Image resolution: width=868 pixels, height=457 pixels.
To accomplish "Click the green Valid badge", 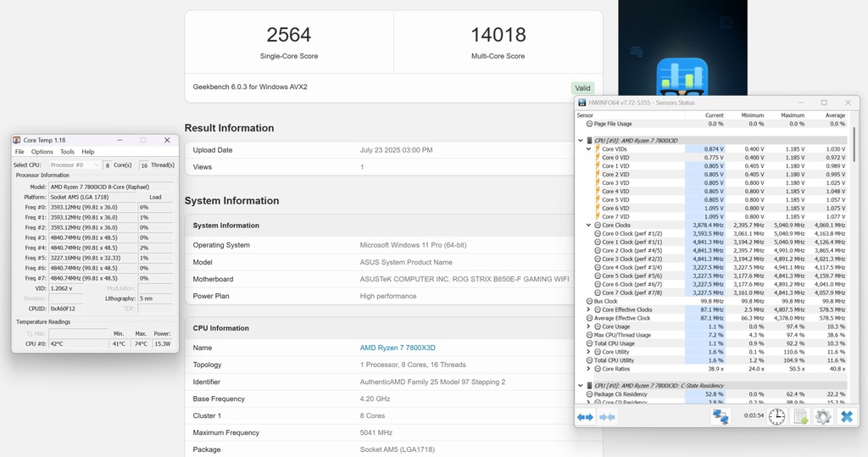I will pos(582,87).
